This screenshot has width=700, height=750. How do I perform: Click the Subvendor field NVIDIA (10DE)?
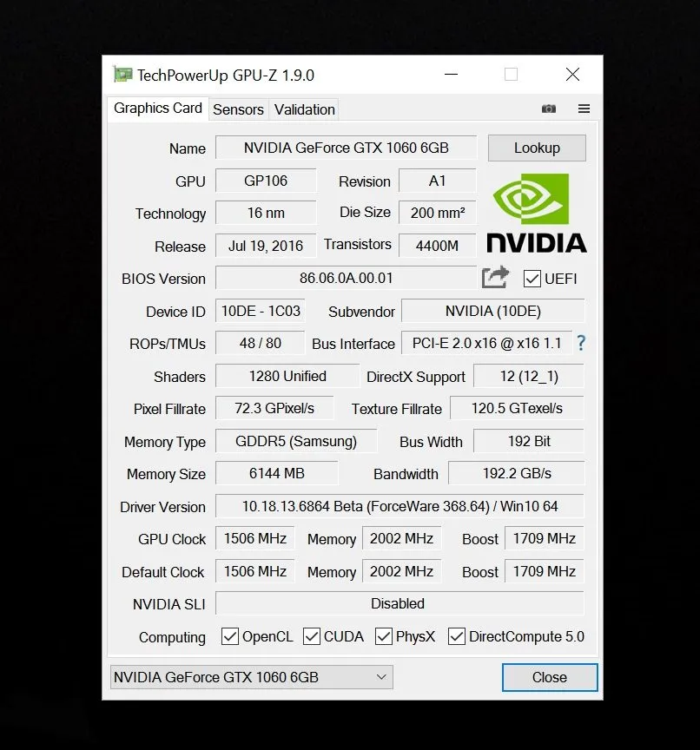point(492,311)
